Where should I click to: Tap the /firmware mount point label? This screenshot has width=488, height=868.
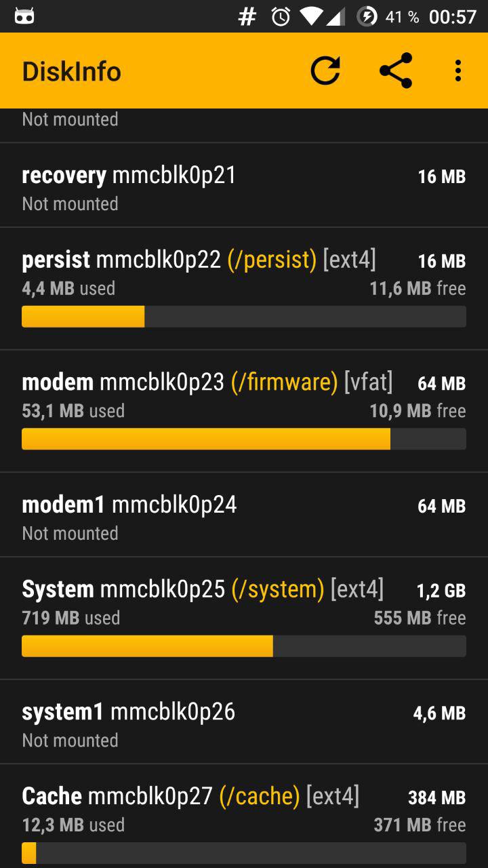[x=284, y=382]
